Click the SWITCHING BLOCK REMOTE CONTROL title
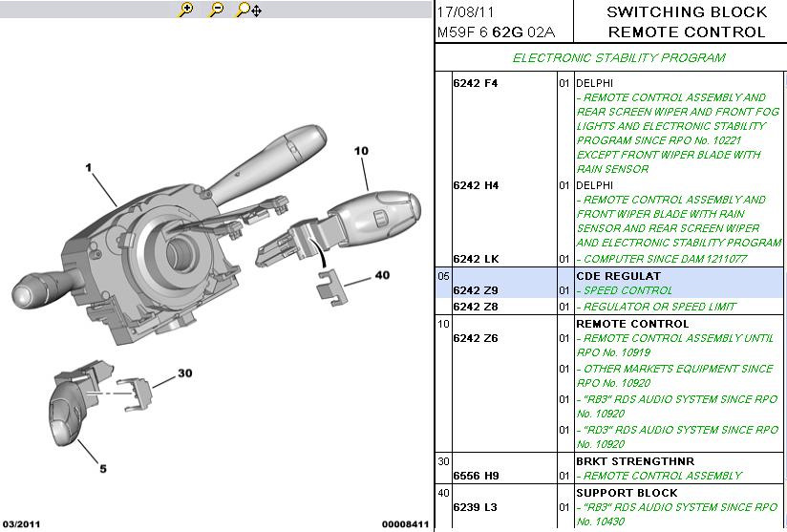This screenshot has width=787, height=532. pos(687,22)
